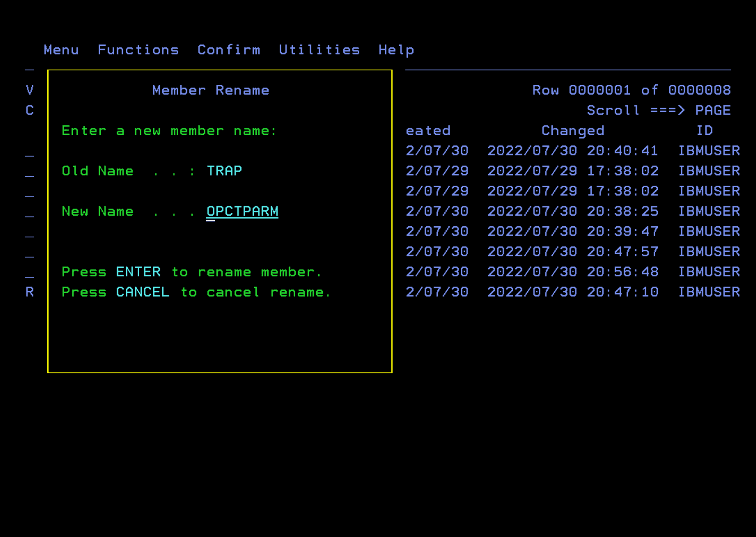756x537 pixels.
Task: Open the Help menu
Action: click(396, 50)
